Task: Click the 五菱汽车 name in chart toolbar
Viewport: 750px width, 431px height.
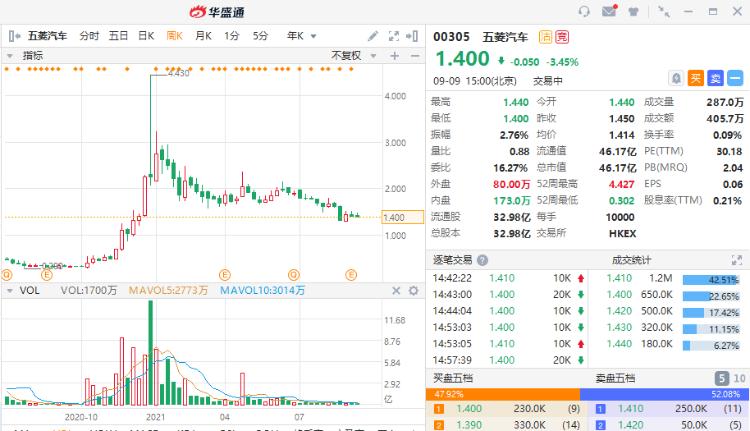Action: coord(47,36)
